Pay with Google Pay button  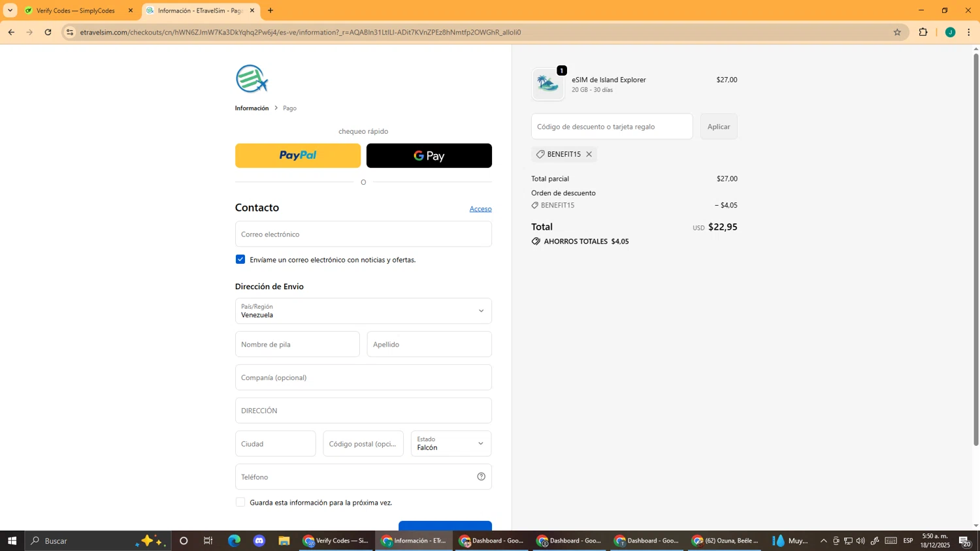click(x=429, y=155)
